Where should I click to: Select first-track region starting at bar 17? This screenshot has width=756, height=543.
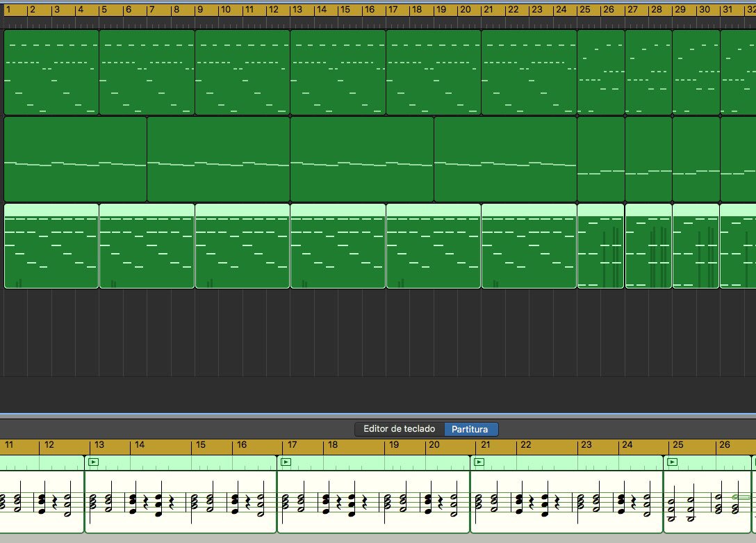[x=434, y=72]
